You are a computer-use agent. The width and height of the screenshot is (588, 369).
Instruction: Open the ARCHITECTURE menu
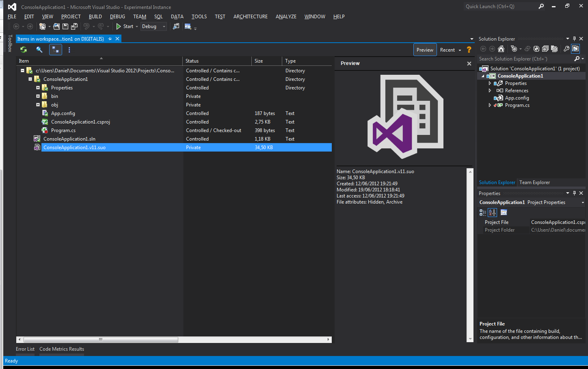click(251, 17)
